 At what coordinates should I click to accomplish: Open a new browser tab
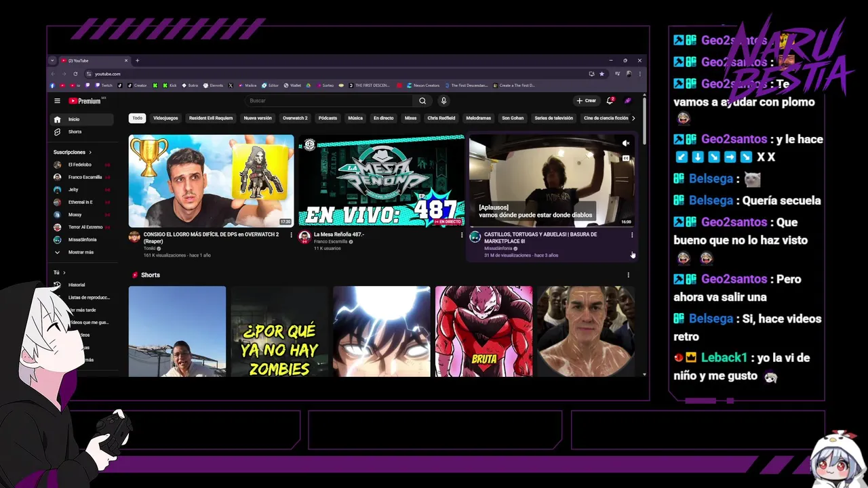tap(137, 60)
